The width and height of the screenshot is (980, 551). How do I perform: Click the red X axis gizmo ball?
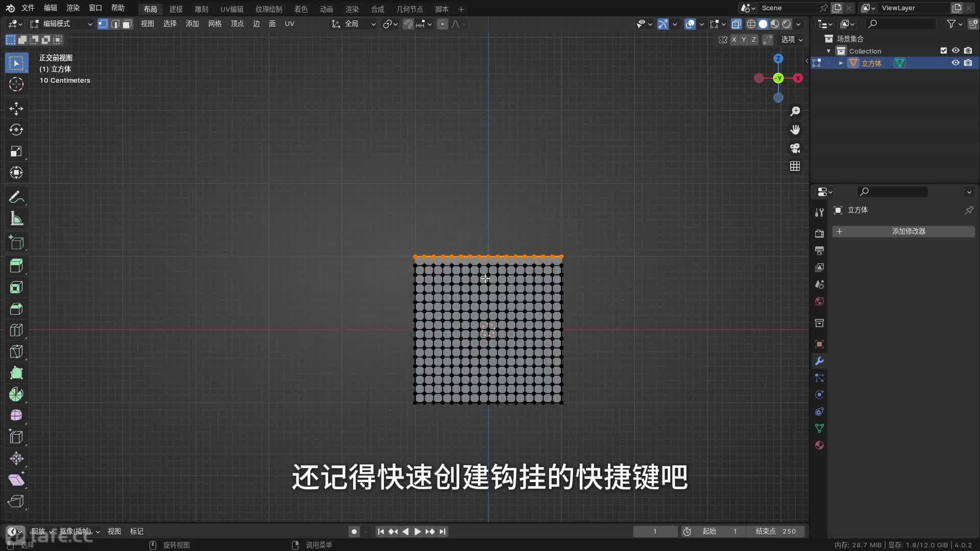pyautogui.click(x=798, y=78)
